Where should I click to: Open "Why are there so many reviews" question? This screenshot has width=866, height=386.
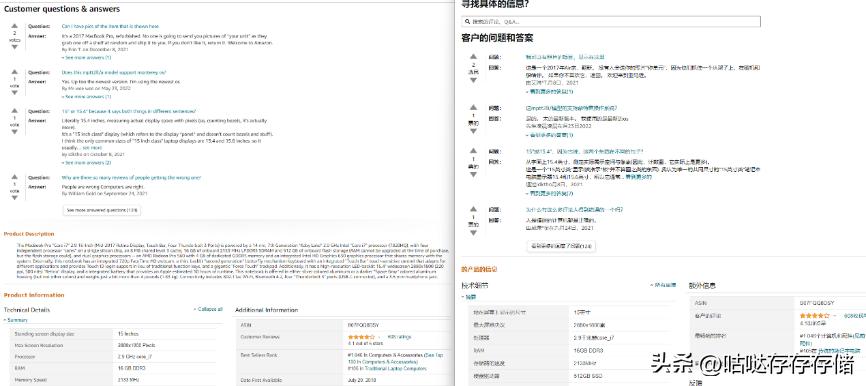pyautogui.click(x=131, y=178)
